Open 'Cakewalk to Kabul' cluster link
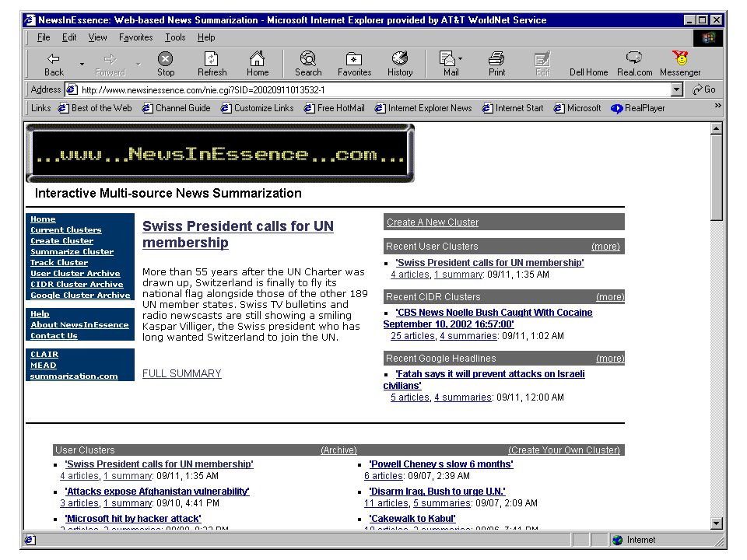 click(x=412, y=519)
